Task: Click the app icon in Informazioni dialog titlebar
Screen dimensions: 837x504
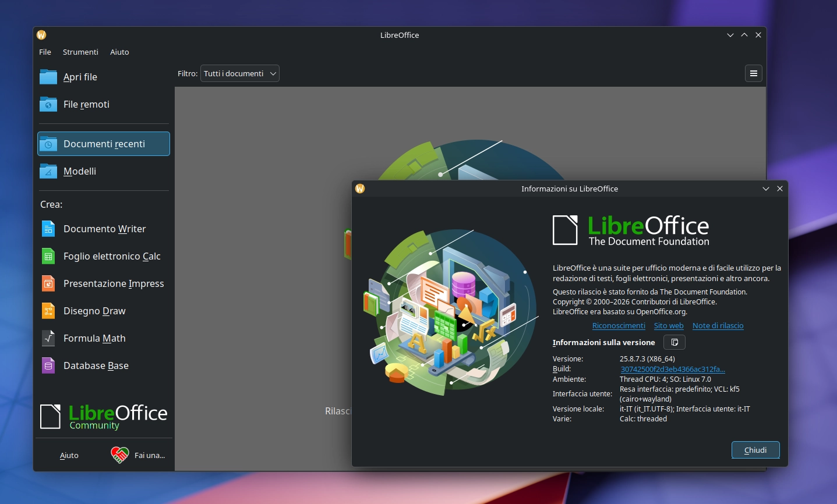Action: [x=360, y=189]
